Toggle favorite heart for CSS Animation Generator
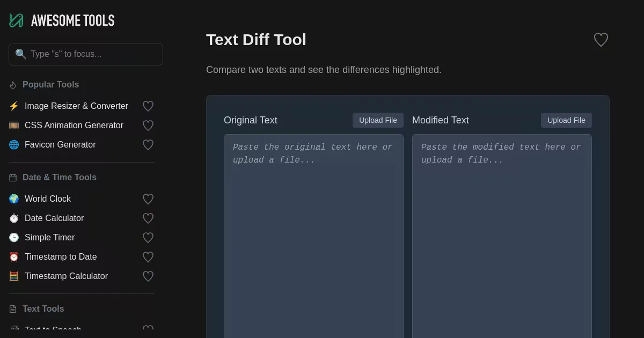This screenshot has height=338, width=644. click(148, 126)
